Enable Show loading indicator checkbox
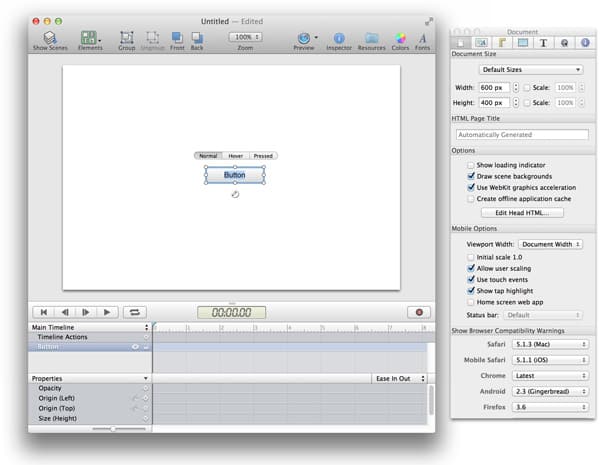600x465 pixels. [472, 165]
